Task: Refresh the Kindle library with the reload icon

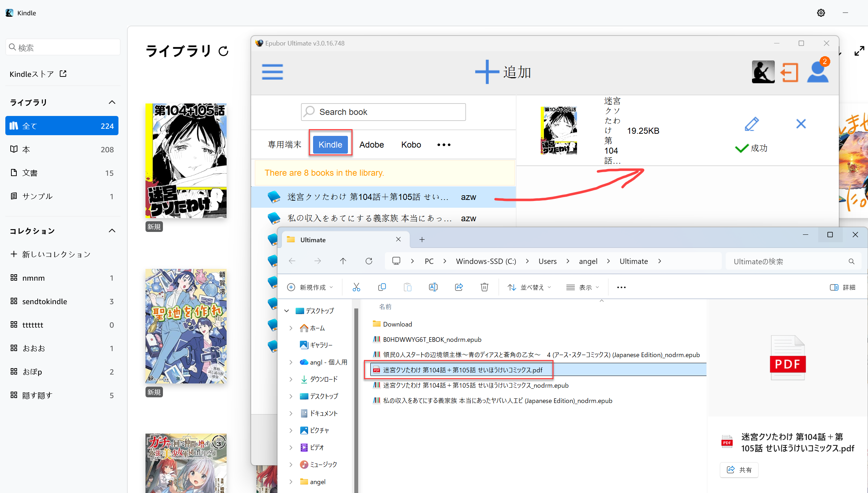Action: click(223, 51)
